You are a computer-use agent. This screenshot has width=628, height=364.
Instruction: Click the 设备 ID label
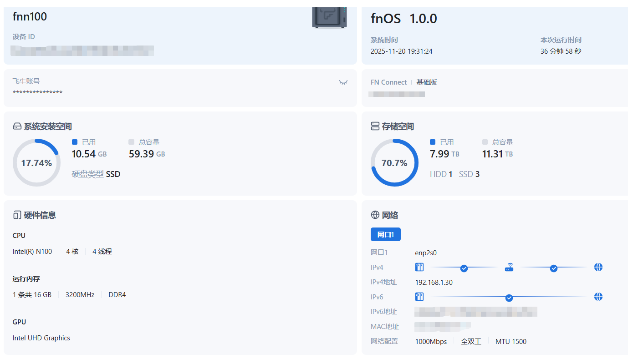24,37
